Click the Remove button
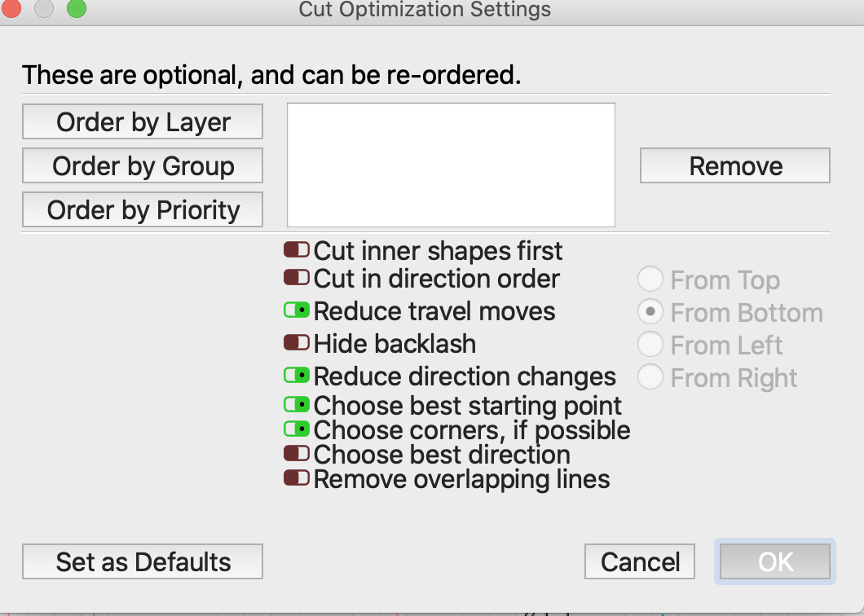This screenshot has height=616, width=864. [735, 166]
